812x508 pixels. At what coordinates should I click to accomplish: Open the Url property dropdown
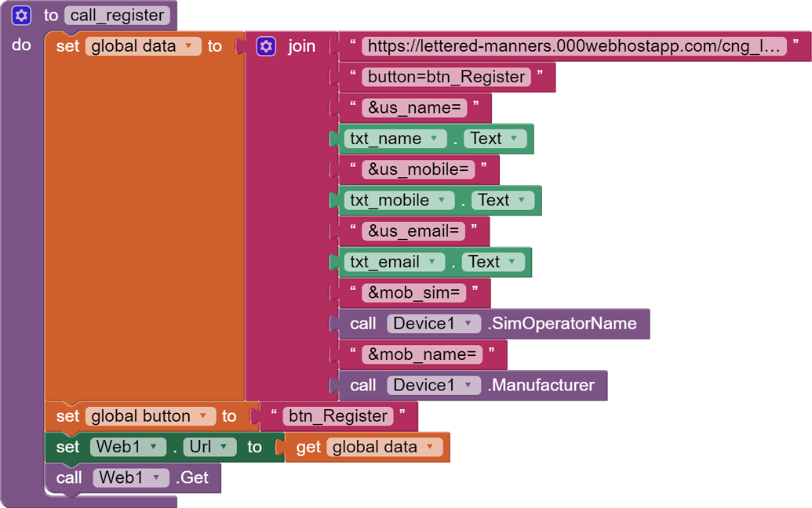click(224, 447)
